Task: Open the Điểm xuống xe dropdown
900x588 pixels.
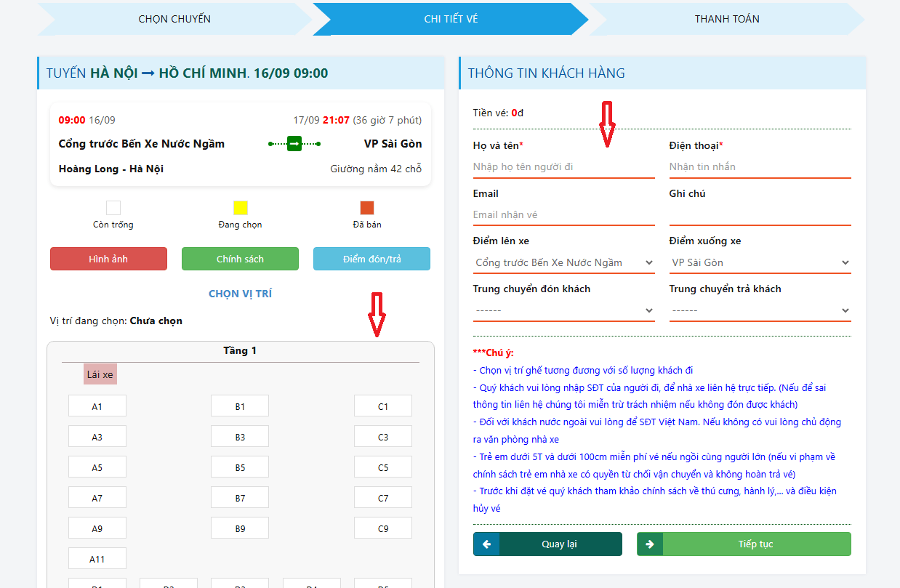Action: click(760, 262)
